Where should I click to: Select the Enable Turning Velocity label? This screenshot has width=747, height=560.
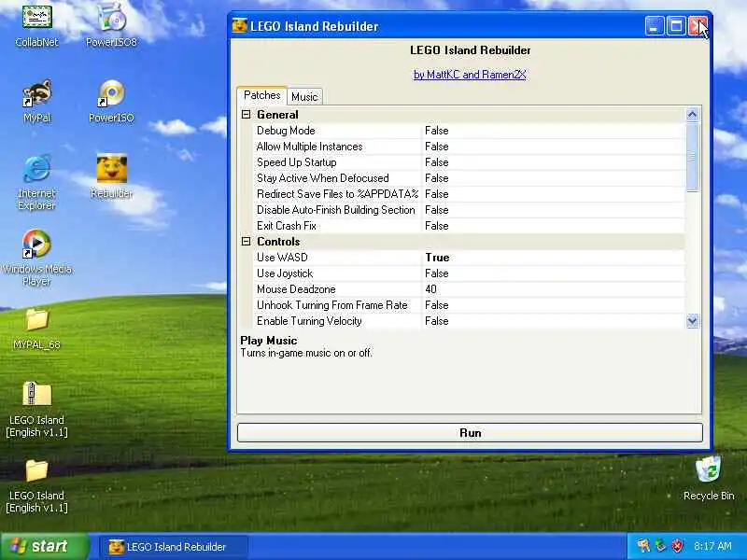[309, 321]
